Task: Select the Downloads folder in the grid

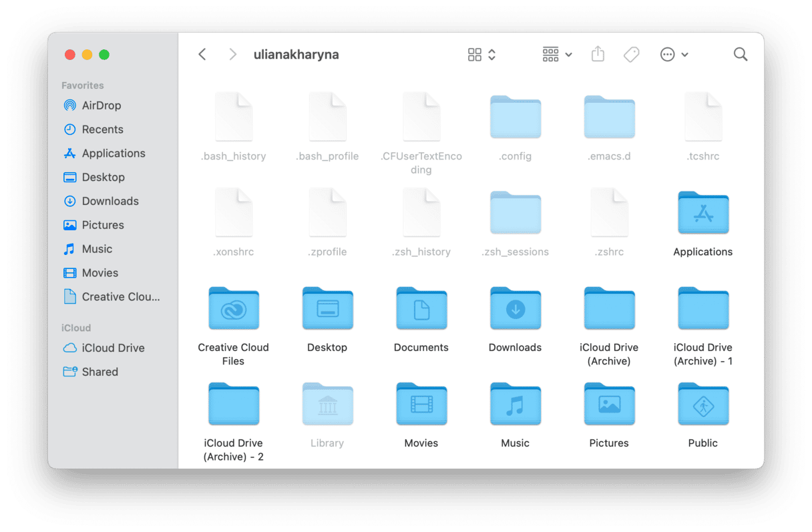Action: tap(515, 308)
